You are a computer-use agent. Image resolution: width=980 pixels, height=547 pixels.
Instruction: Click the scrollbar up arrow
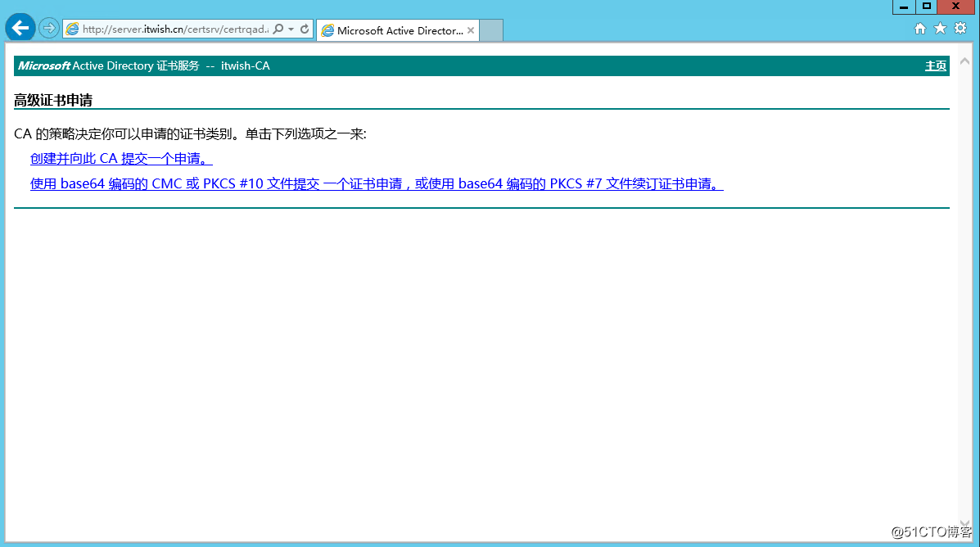coord(964,61)
